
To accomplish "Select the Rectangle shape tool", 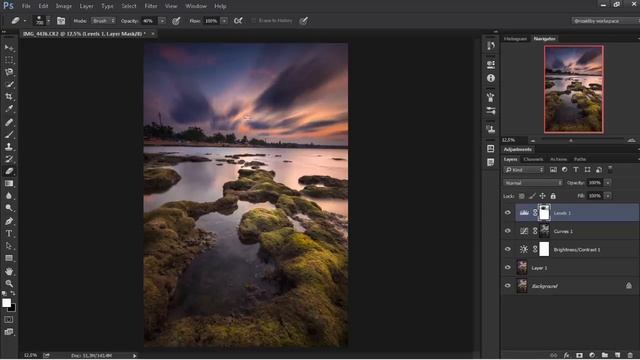I will click(x=9, y=258).
